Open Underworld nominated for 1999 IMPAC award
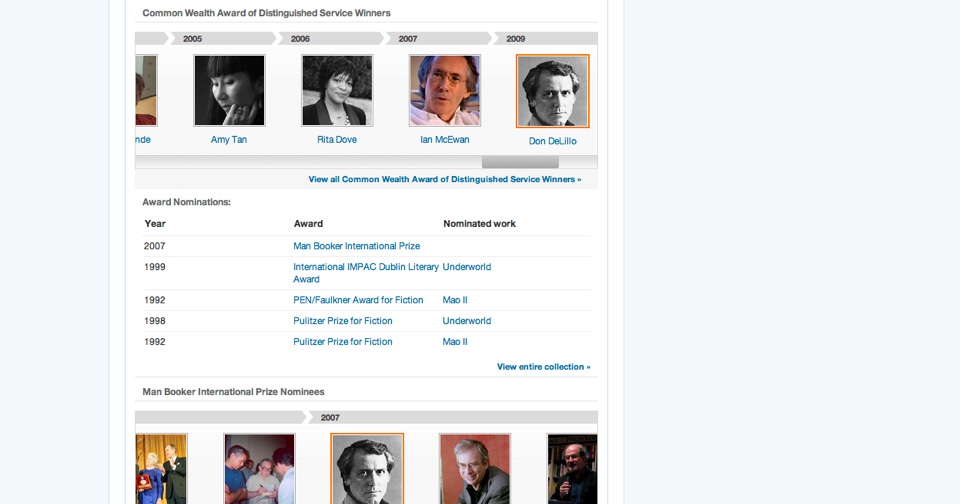This screenshot has height=504, width=962. point(467,266)
